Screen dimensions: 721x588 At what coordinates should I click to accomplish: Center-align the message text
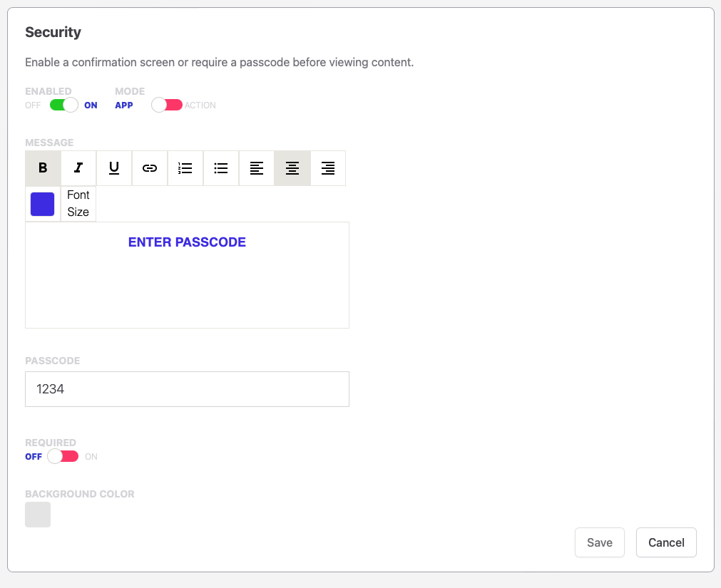pyautogui.click(x=292, y=168)
